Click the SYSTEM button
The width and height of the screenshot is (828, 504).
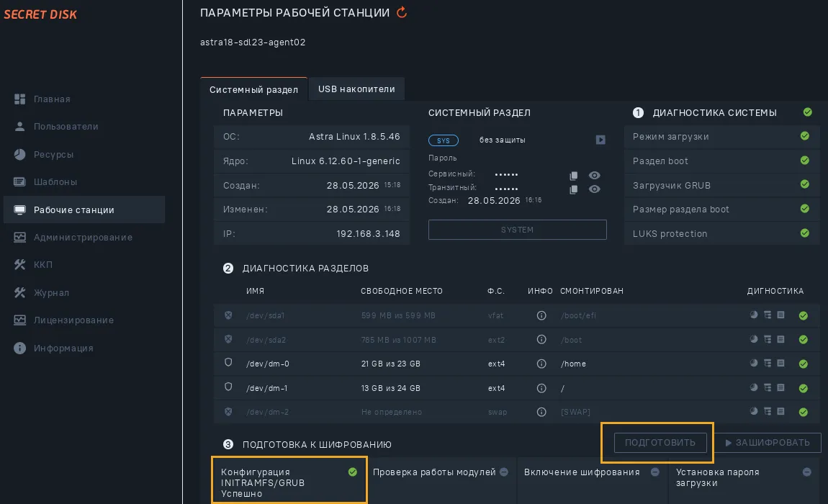517,230
